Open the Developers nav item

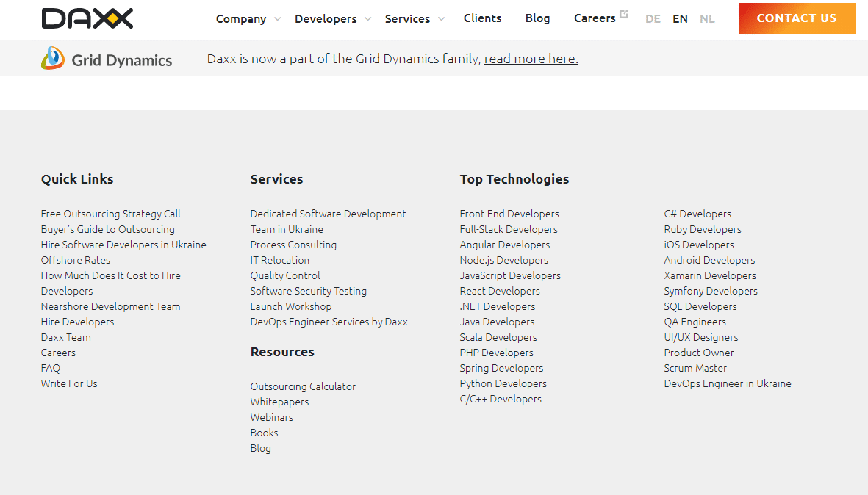(326, 19)
